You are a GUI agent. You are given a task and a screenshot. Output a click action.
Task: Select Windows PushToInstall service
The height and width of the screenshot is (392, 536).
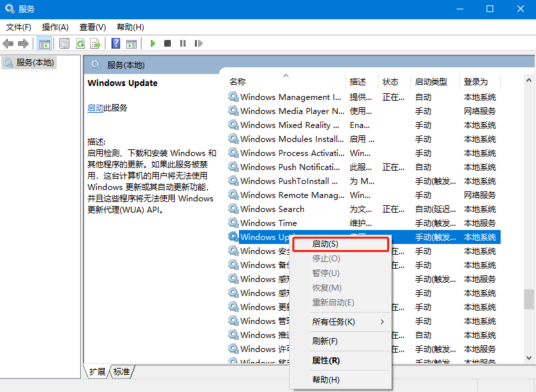pos(364,181)
